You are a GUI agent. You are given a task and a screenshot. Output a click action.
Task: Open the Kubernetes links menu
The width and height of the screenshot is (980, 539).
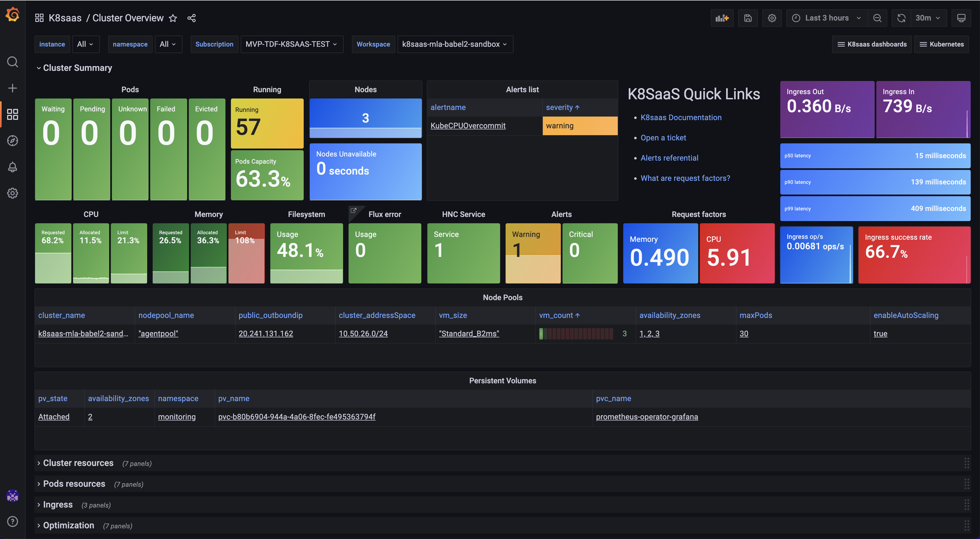(942, 44)
